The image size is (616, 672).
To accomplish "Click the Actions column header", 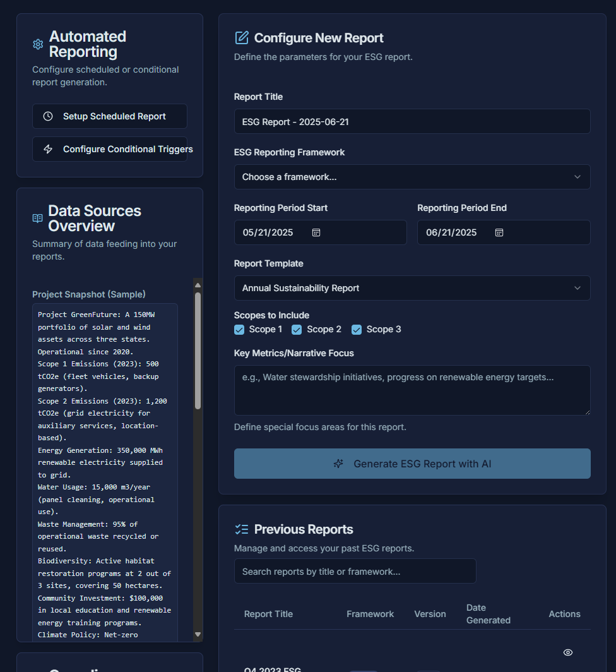I will [564, 614].
